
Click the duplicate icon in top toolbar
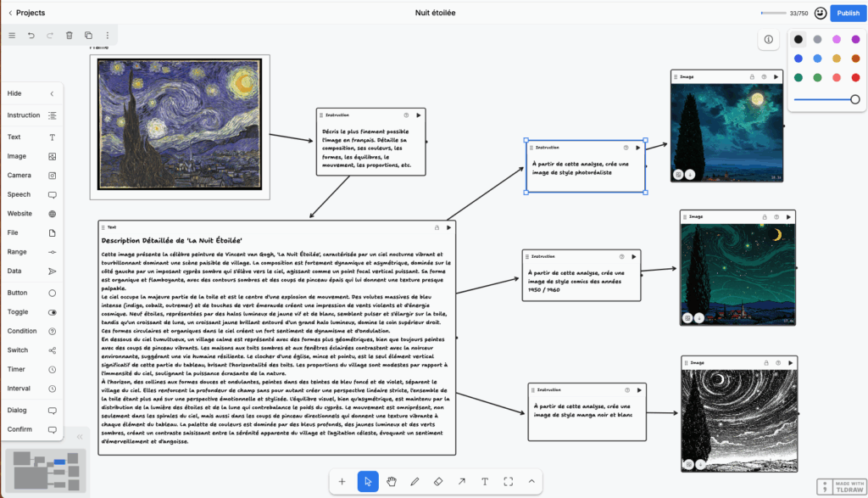[88, 36]
